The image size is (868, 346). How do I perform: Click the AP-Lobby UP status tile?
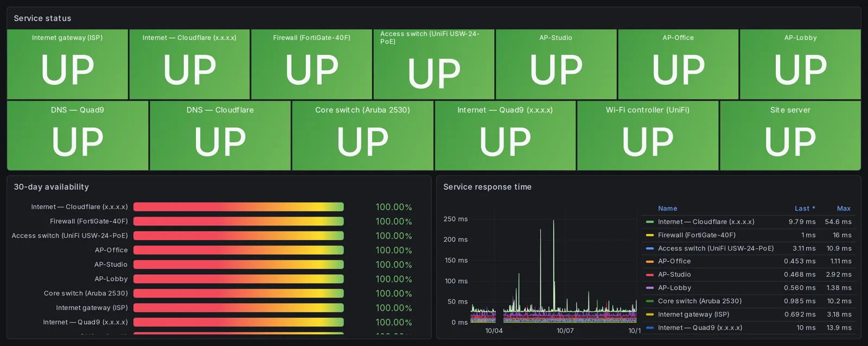800,64
